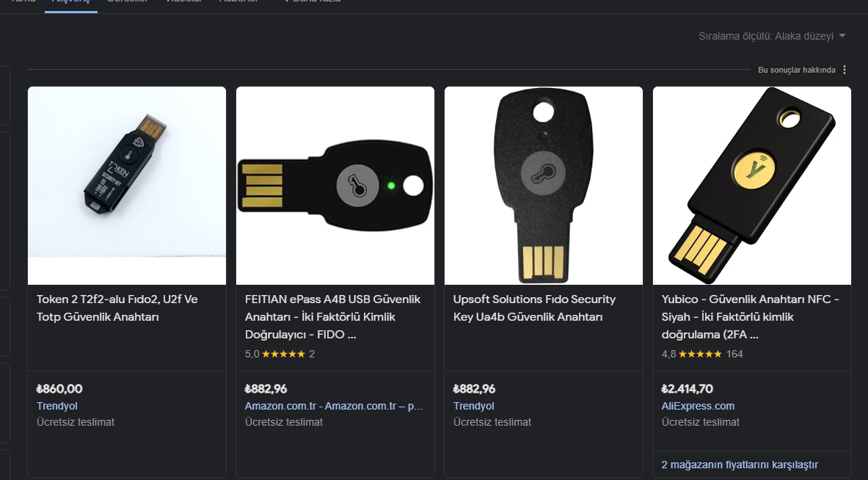
Task: Open the Upsoft Solutions Fido key image
Action: coord(544,185)
